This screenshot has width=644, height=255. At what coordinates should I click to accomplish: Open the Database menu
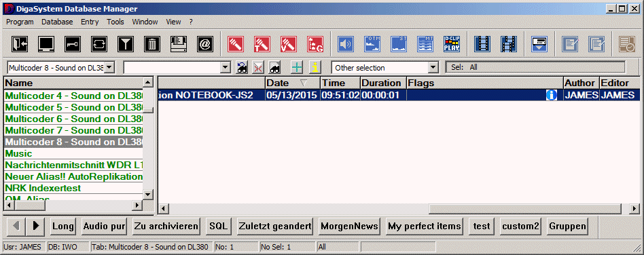click(57, 22)
